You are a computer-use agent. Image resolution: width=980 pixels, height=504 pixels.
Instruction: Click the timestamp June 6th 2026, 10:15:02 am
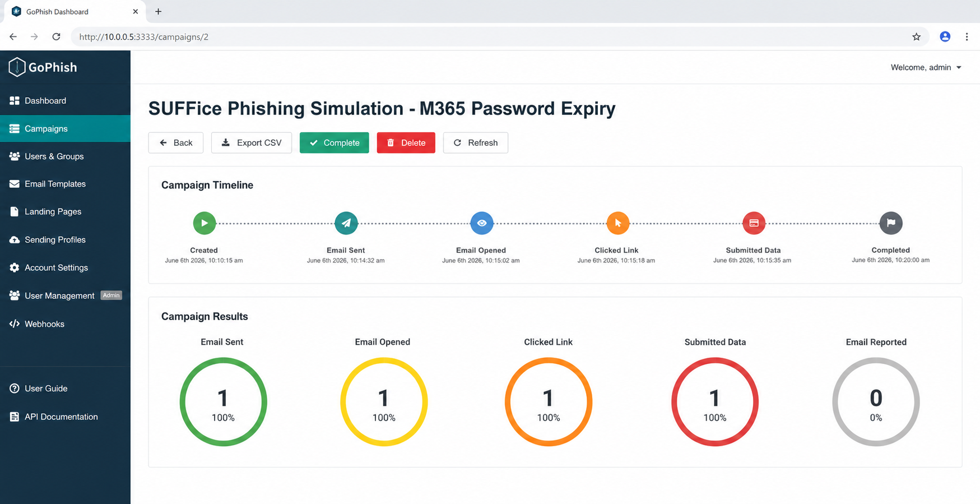coord(481,260)
